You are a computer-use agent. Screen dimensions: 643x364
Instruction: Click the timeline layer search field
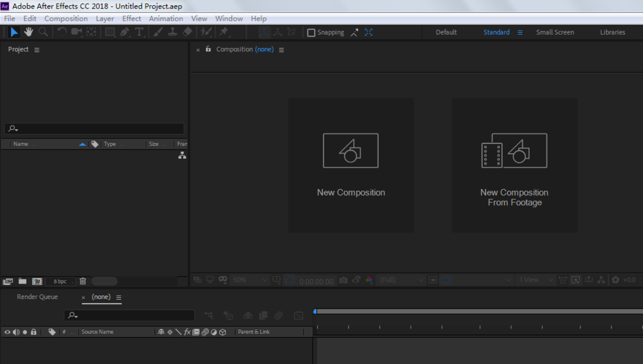(129, 315)
